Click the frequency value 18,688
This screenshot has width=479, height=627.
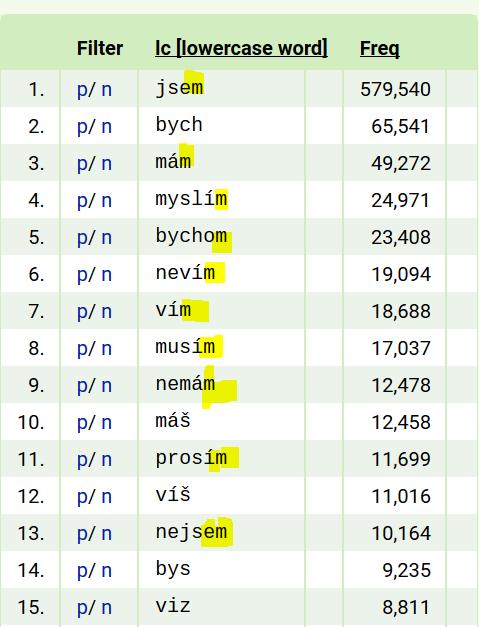pos(401,312)
